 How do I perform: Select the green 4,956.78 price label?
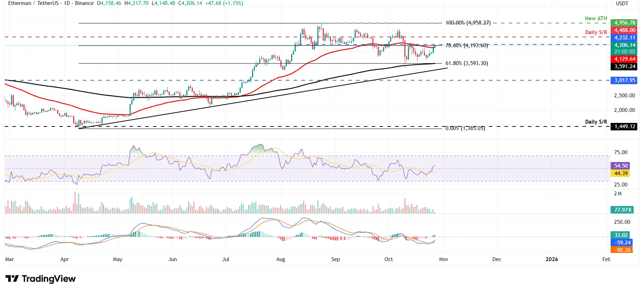point(624,23)
